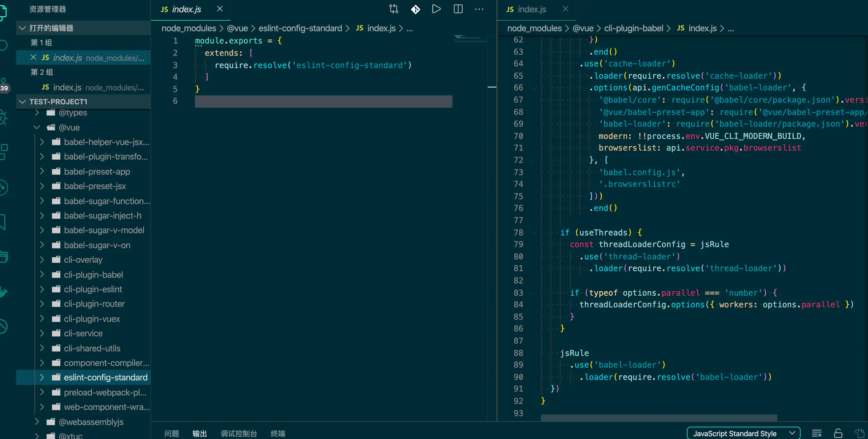The width and height of the screenshot is (868, 439).
Task: Switch to the 终端 panel tab
Action: click(x=278, y=433)
